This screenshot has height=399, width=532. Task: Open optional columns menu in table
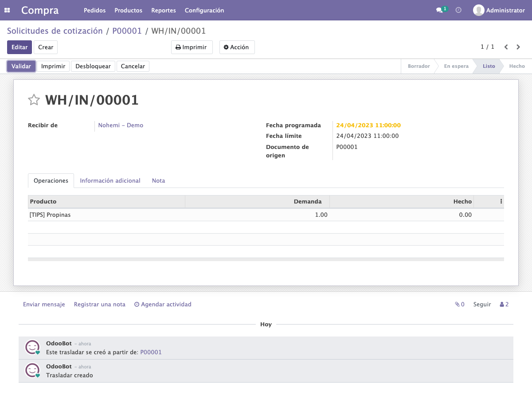pos(501,201)
